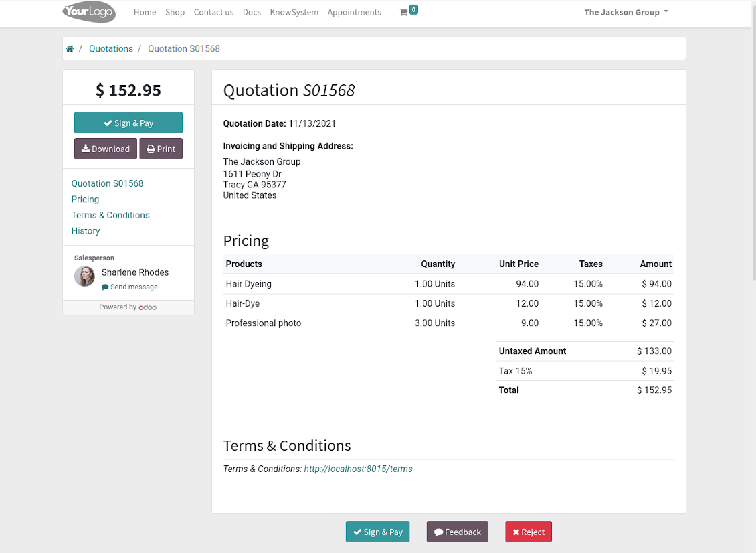Click Sharlene Rhodes salesperson avatar
This screenshot has width=756, height=553.
tap(84, 276)
